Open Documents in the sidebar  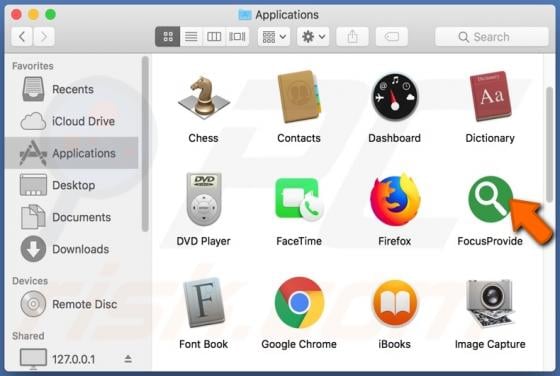tap(71, 217)
